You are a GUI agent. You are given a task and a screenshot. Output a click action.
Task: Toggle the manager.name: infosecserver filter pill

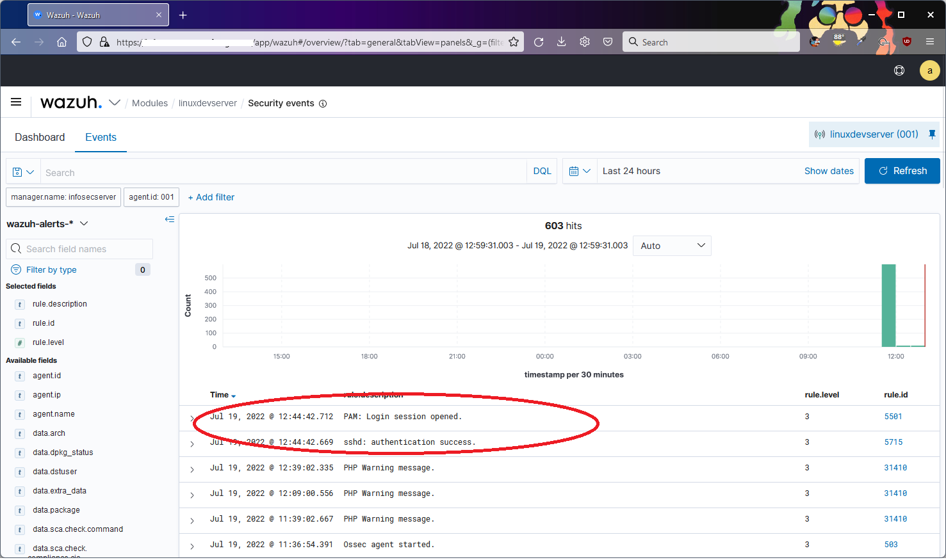(x=63, y=197)
